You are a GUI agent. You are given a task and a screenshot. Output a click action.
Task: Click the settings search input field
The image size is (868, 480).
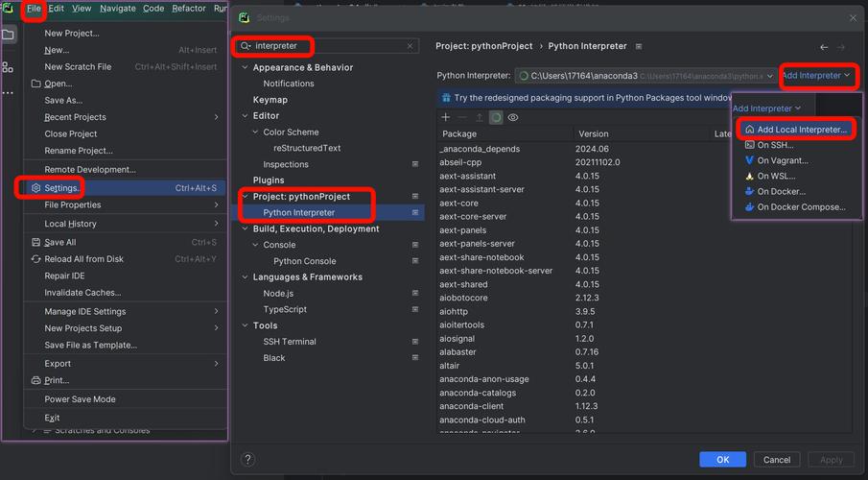(328, 46)
